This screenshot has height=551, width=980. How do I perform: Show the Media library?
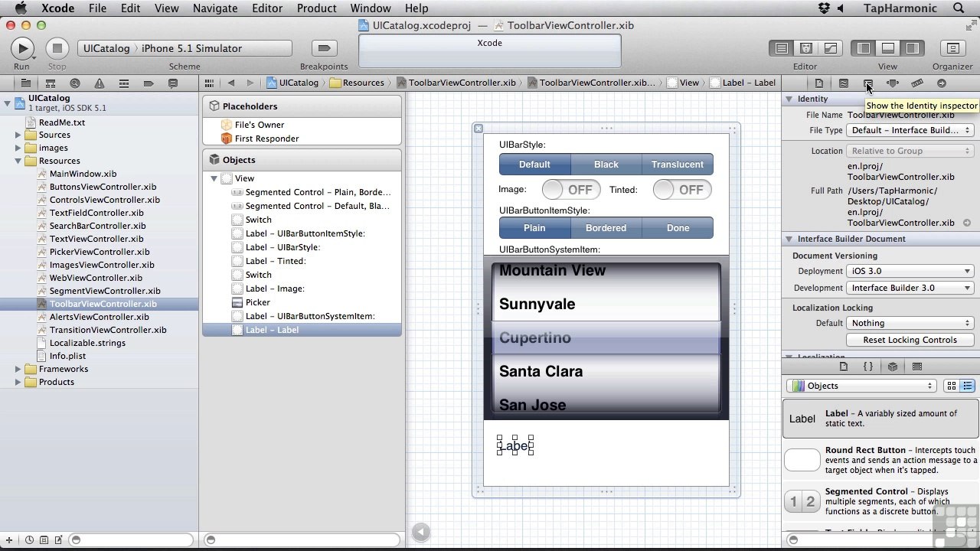tap(917, 367)
